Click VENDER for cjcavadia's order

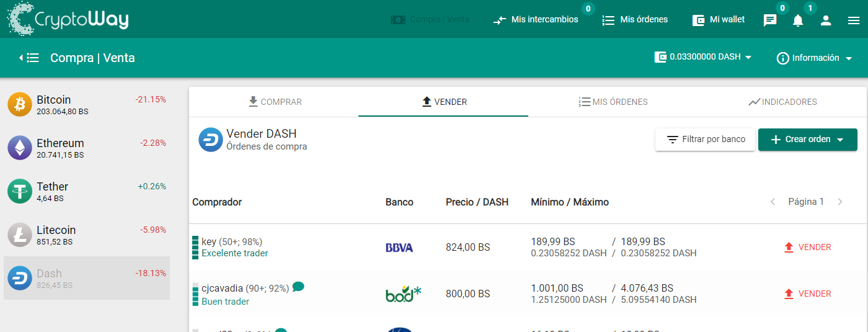(807, 294)
